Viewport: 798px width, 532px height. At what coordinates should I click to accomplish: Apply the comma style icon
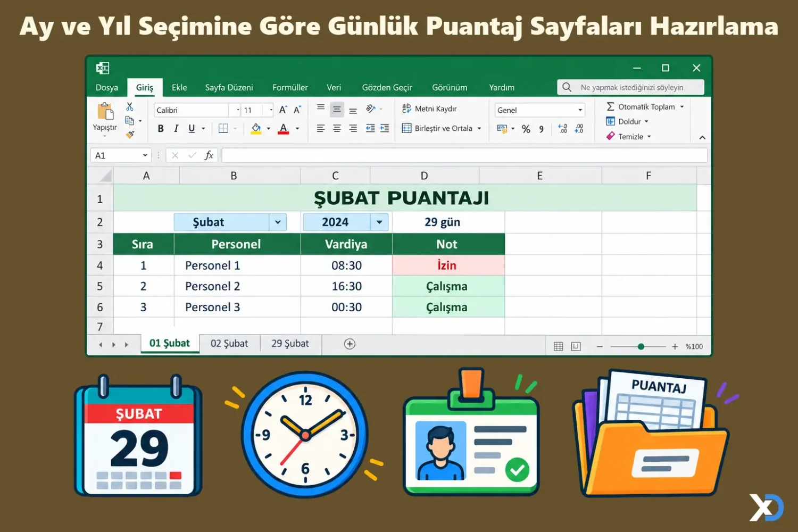point(541,129)
